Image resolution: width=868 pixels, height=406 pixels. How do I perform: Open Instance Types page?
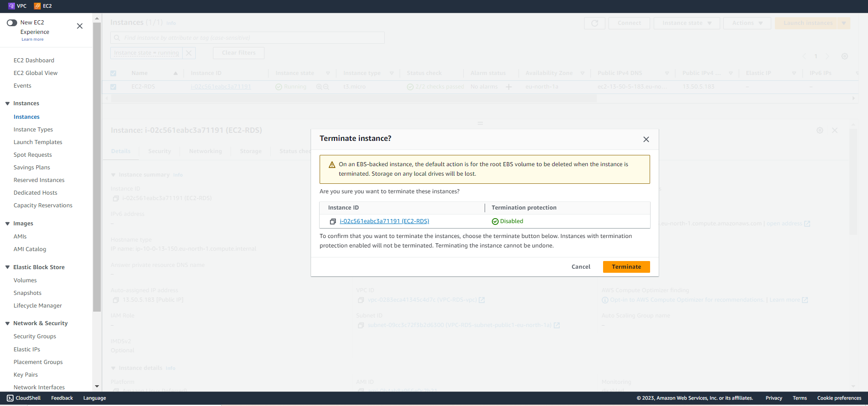33,130
